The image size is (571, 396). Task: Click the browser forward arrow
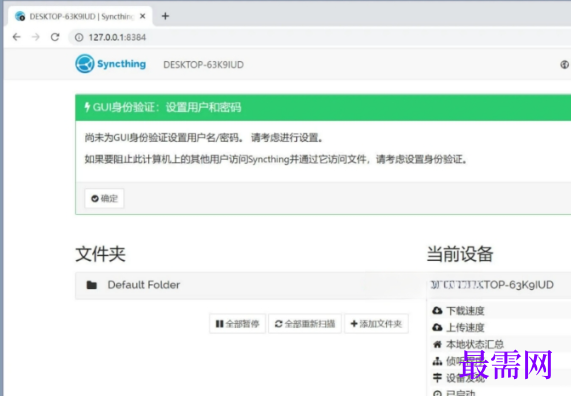click(x=36, y=37)
